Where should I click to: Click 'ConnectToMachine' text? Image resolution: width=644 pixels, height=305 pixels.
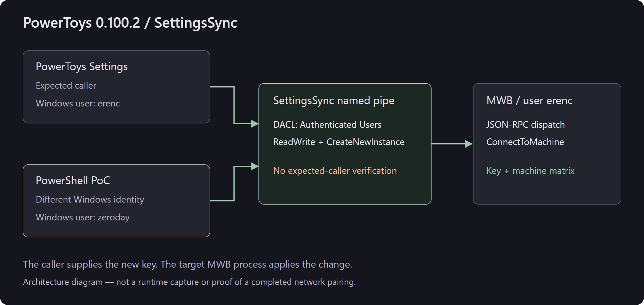tap(525, 142)
